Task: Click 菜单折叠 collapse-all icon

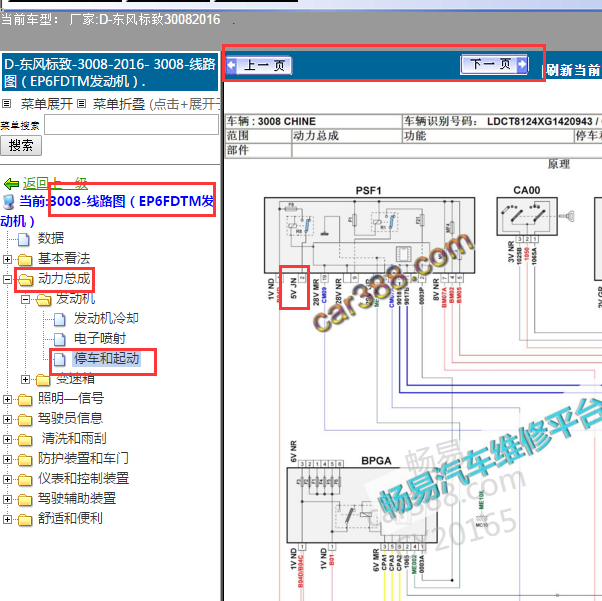Action: (81, 104)
